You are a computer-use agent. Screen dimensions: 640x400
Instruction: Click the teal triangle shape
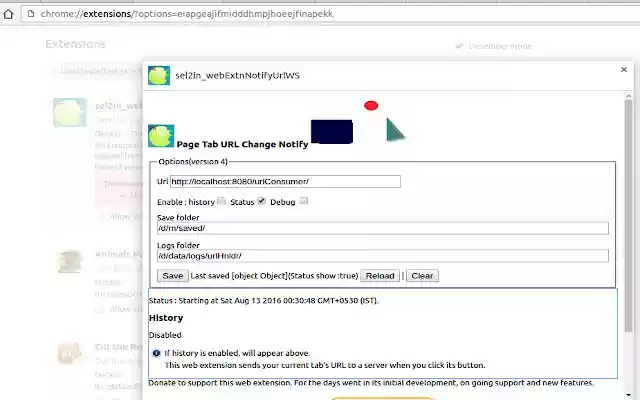pyautogui.click(x=394, y=129)
